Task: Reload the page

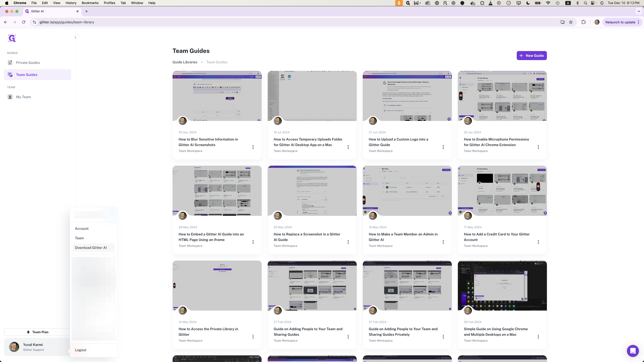Action: [24, 22]
